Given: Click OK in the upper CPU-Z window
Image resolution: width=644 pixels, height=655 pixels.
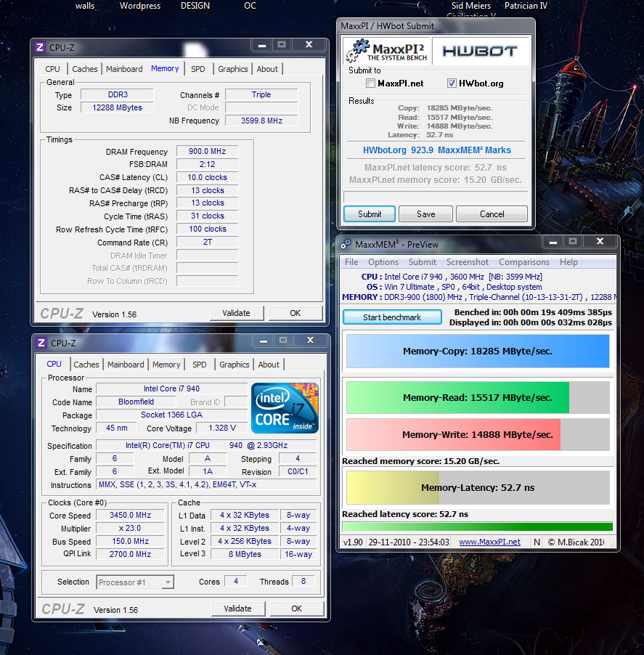Looking at the screenshot, I should 295,313.
